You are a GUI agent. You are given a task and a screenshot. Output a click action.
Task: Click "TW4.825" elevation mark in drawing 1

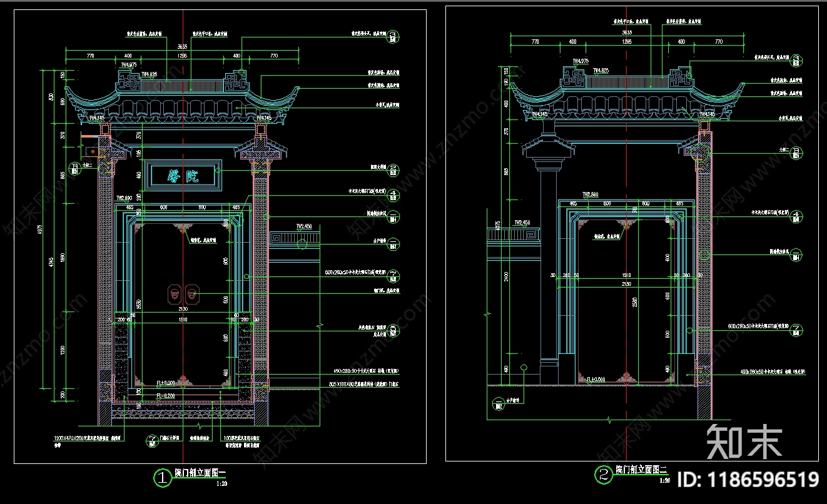[x=149, y=74]
